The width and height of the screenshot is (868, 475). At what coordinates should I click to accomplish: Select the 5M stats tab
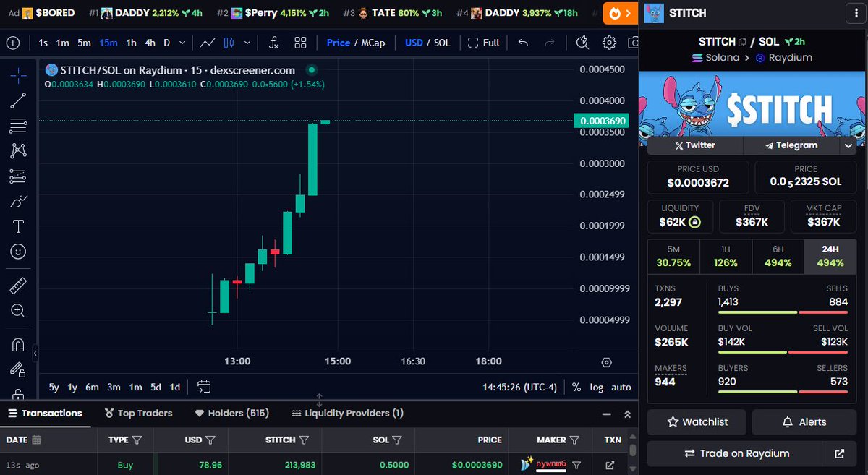[673, 256]
